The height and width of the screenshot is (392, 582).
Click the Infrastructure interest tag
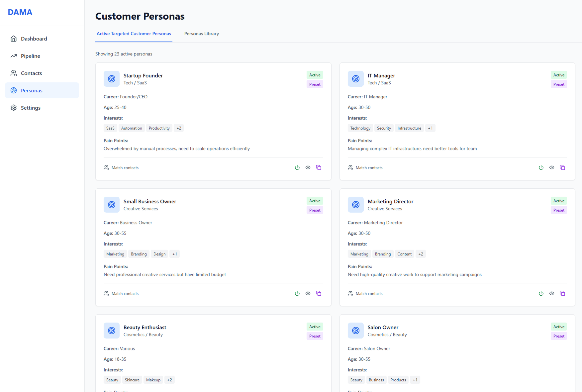tap(409, 128)
